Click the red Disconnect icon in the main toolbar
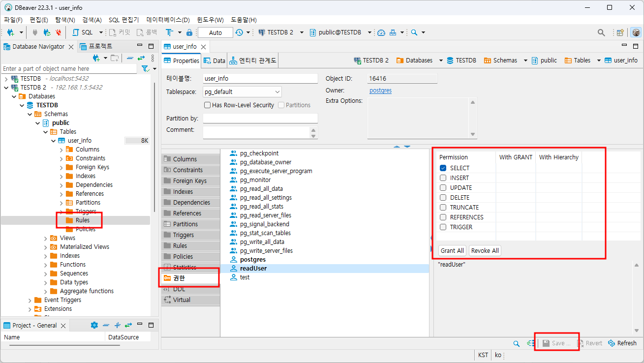644x363 pixels. point(59,32)
